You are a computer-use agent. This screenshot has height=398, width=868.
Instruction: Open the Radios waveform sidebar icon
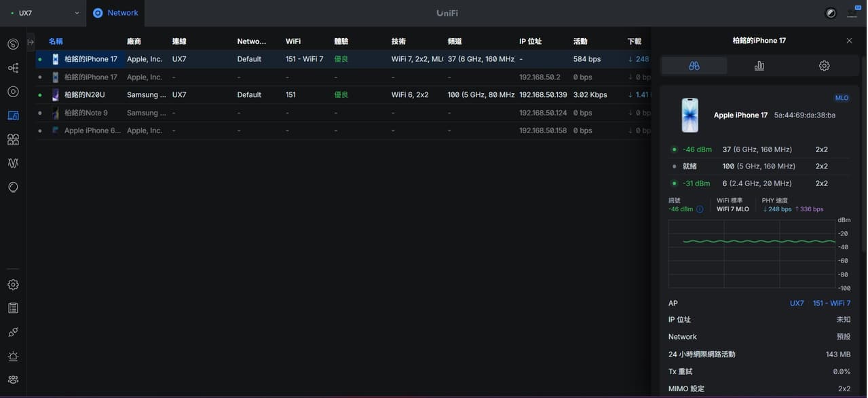13,163
